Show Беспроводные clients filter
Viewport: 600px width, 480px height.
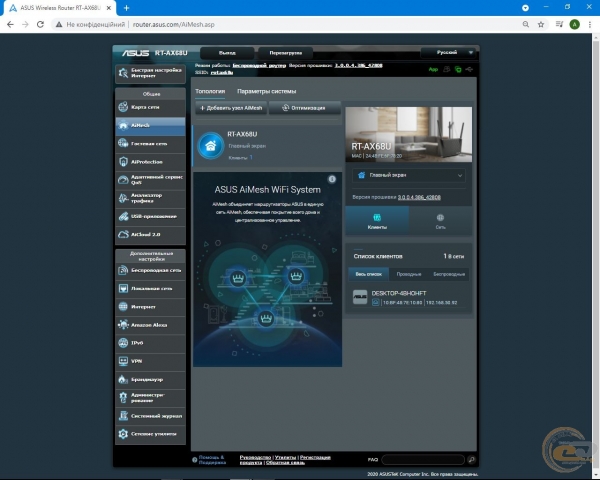pos(449,274)
